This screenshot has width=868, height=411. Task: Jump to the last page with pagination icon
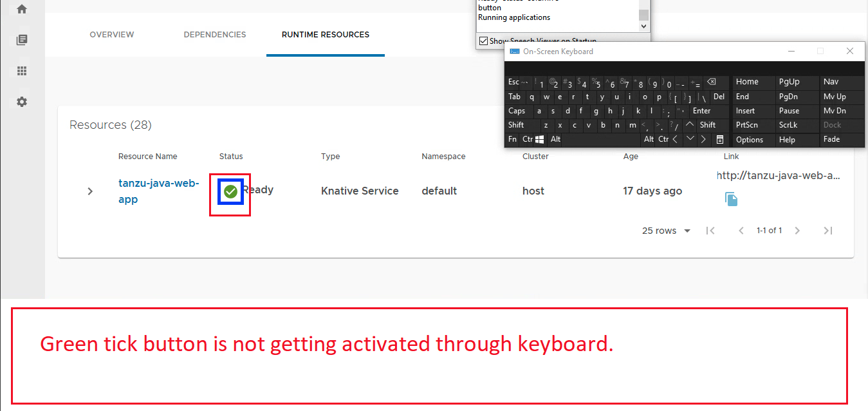pos(828,230)
